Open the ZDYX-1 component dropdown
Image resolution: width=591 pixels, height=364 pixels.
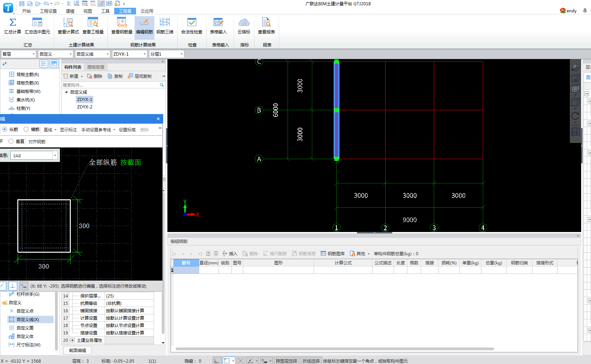click(129, 54)
